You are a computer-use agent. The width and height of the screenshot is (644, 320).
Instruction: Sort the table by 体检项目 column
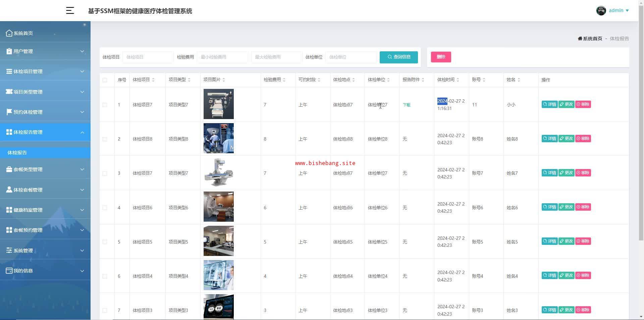click(153, 80)
